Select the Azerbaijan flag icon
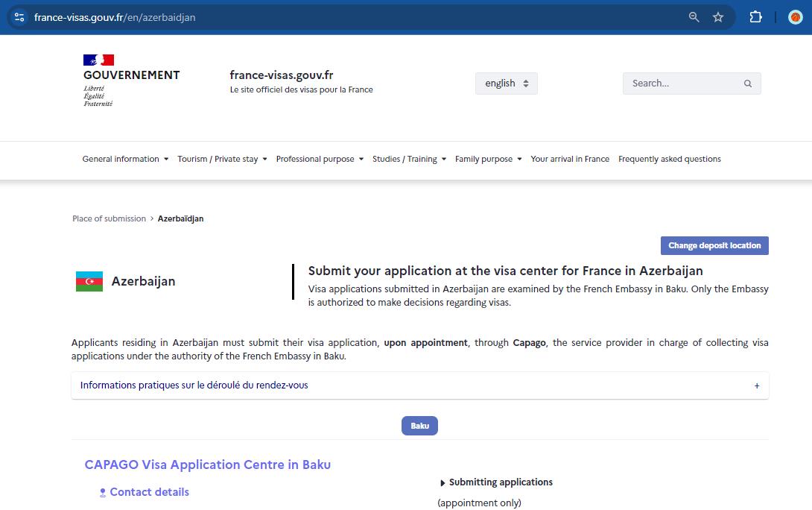Viewport: 812px width, 510px height. (89, 281)
